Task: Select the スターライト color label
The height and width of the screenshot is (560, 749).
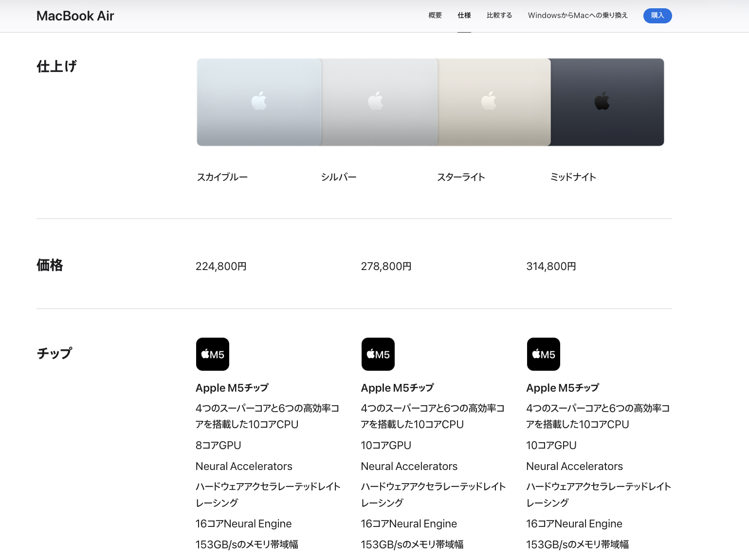Action: point(461,177)
